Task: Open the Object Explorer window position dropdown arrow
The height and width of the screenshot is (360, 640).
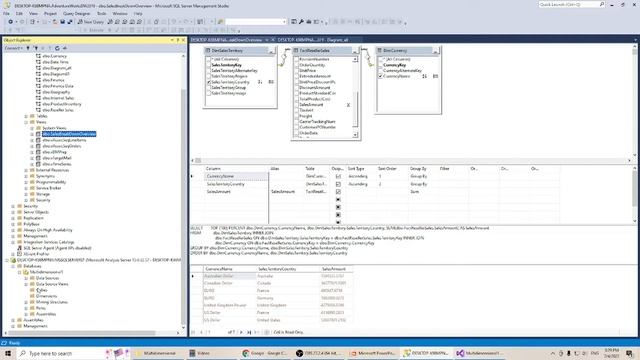Action: coord(172,40)
